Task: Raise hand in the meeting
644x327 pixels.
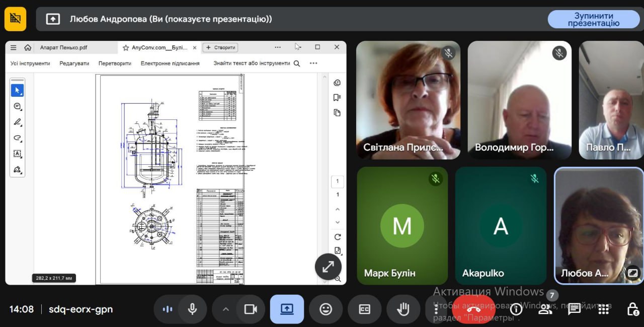Action: coord(403,309)
